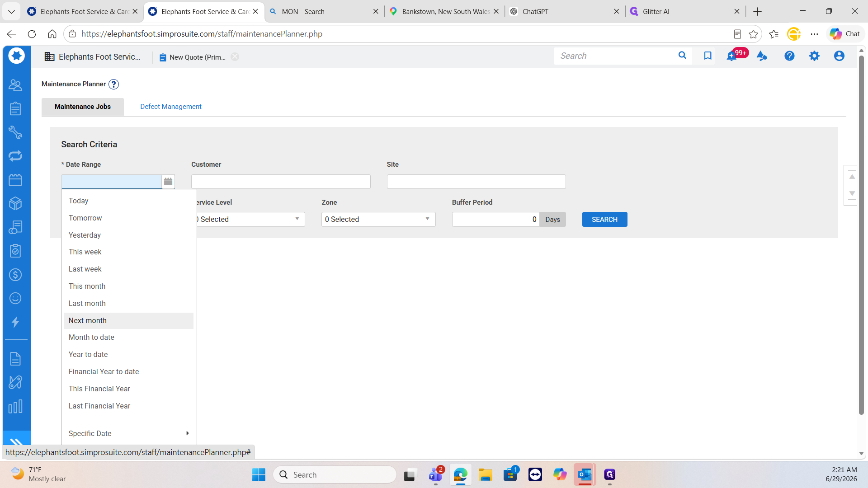Open the Inventory box sidebar icon
Screen dimensions: 868x488
pos(15,203)
